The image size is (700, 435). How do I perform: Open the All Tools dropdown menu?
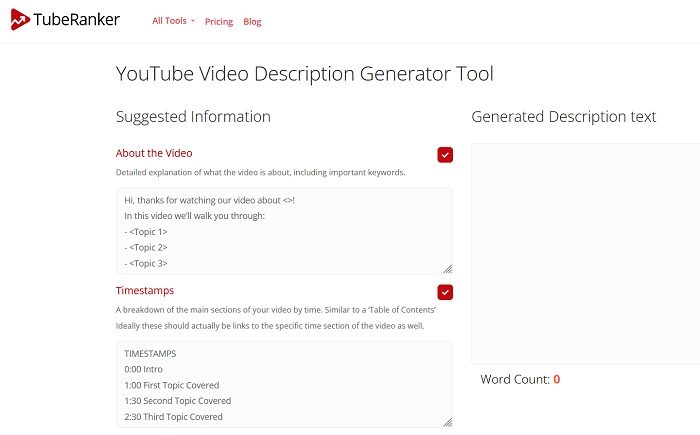point(173,21)
